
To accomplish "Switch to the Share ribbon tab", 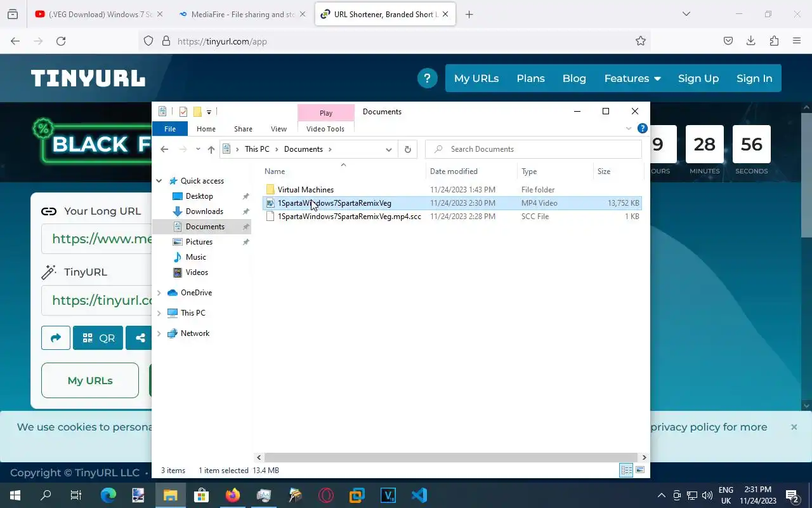I will pyautogui.click(x=243, y=129).
